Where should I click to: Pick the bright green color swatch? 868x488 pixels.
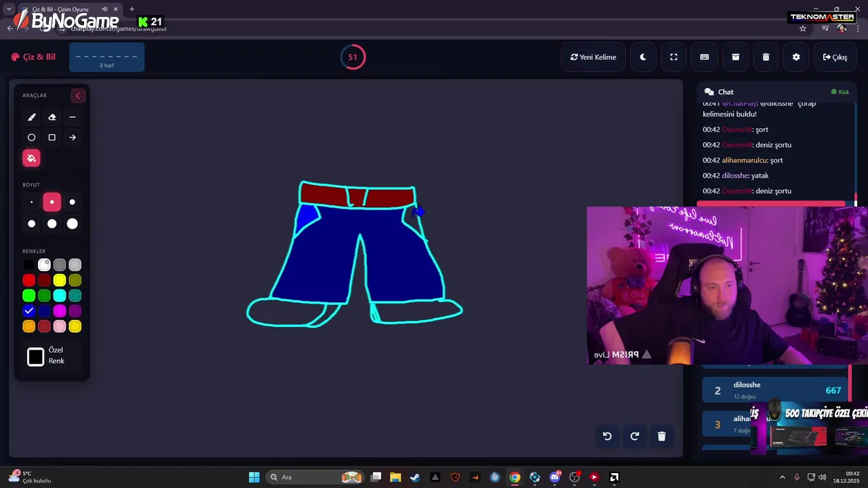(x=28, y=296)
